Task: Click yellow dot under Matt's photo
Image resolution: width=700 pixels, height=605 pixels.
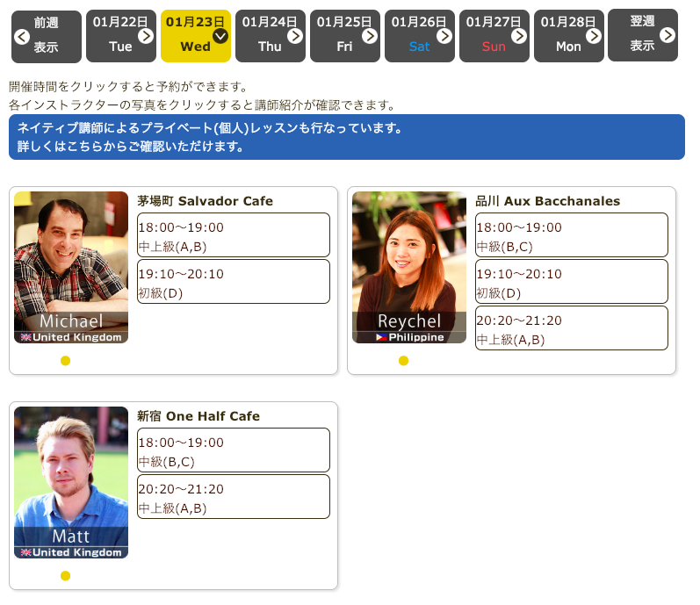Action: 65,576
